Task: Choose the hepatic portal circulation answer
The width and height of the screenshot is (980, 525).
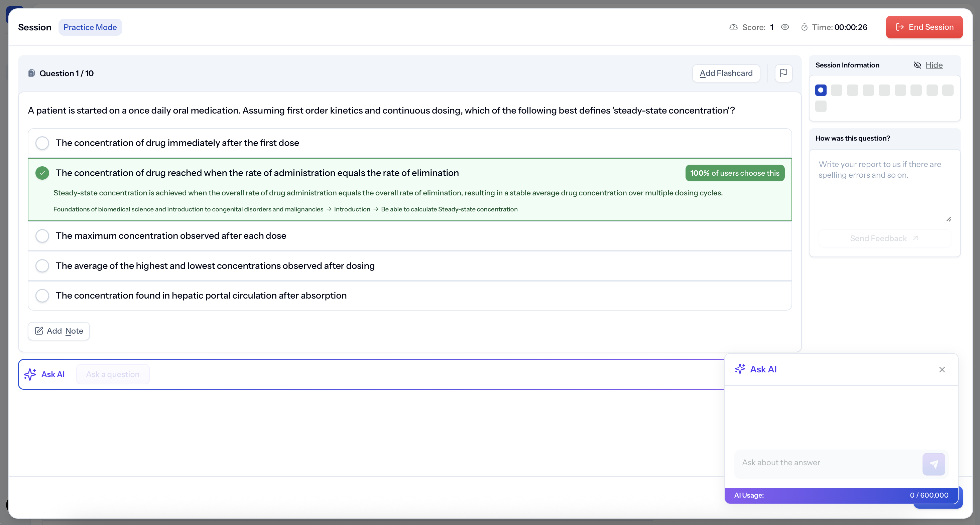Action: pos(42,295)
